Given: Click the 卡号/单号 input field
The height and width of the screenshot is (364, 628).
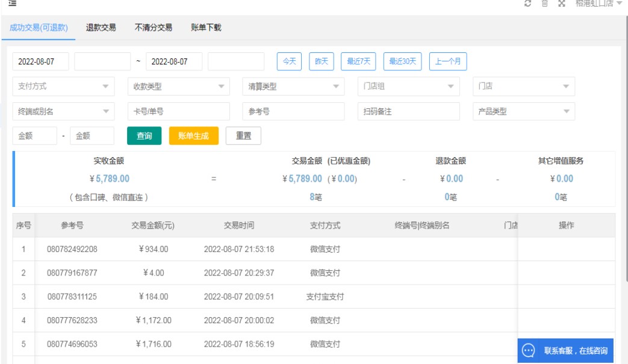Looking at the screenshot, I should (178, 111).
